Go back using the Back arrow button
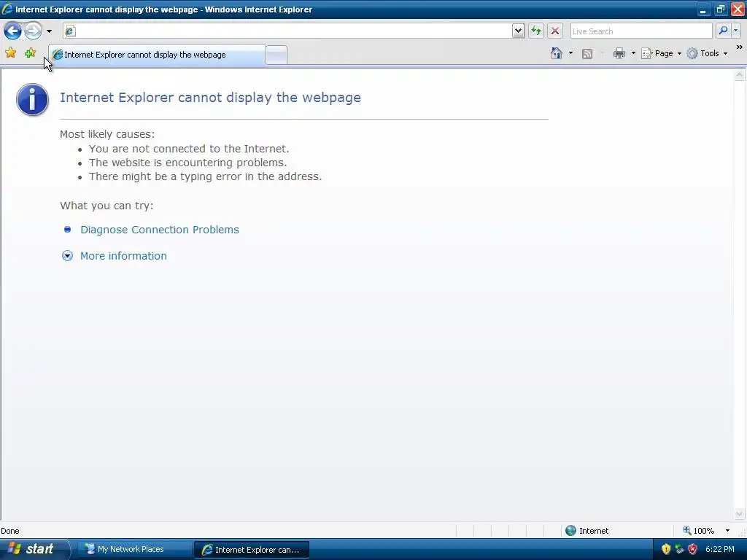 [12, 31]
